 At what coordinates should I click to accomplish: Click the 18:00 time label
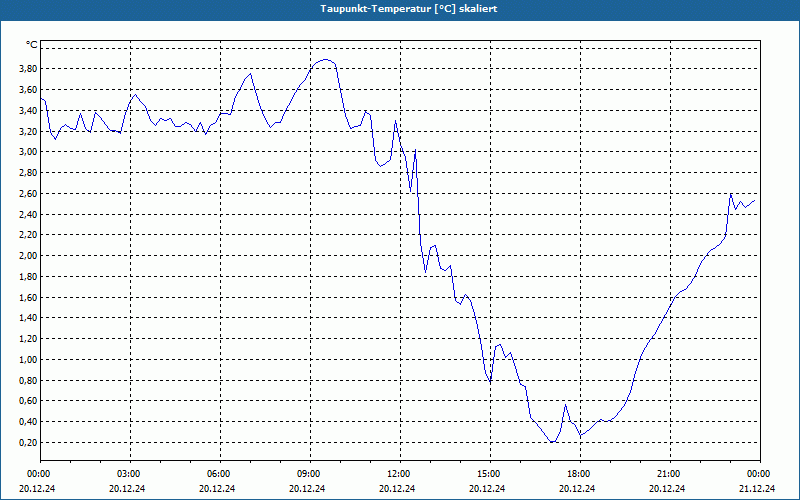click(x=580, y=474)
